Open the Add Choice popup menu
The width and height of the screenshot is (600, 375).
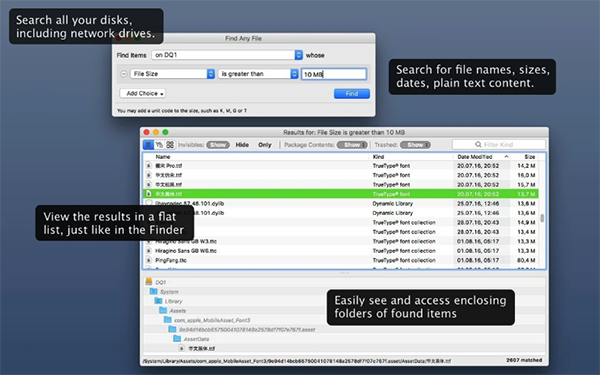pyautogui.click(x=142, y=93)
